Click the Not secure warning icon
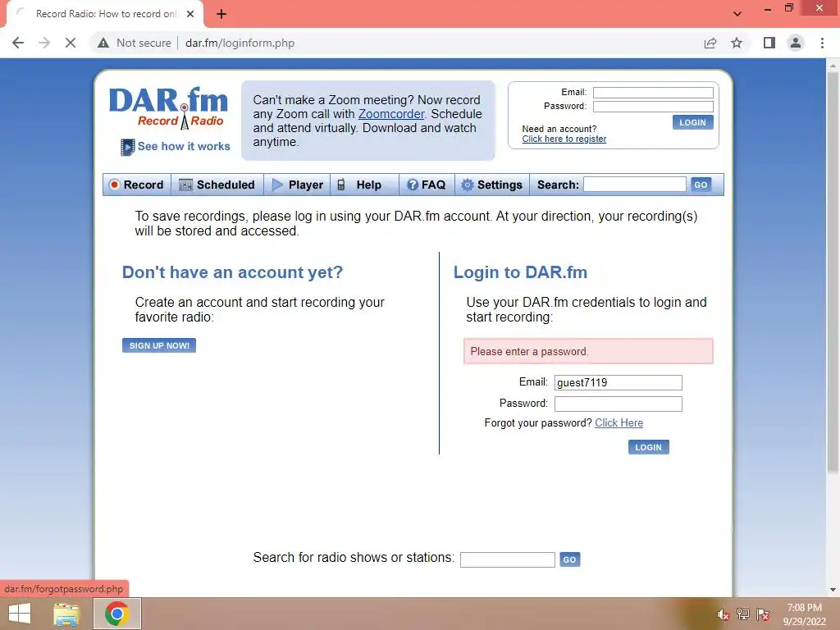This screenshot has height=630, width=840. click(103, 43)
